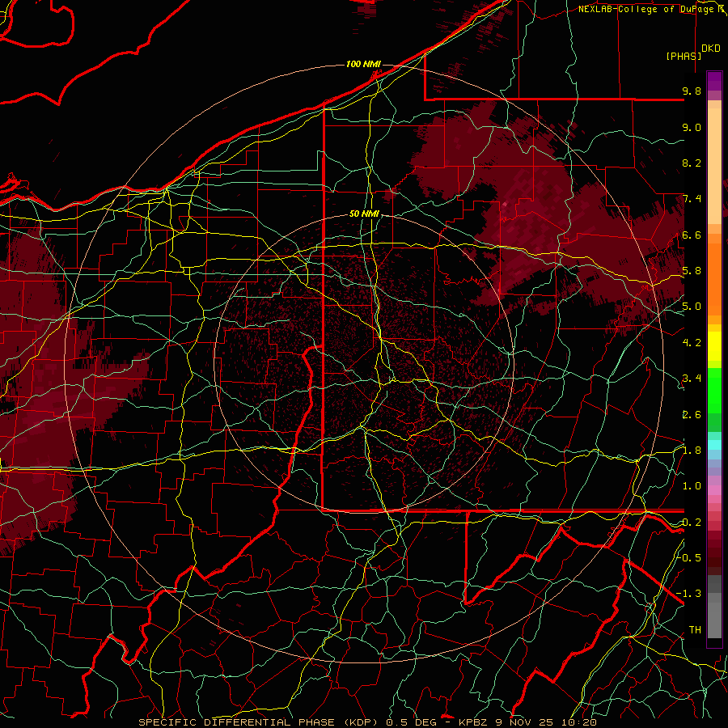
Task: Click the 1.8 value on the color scale
Action: pos(692,451)
